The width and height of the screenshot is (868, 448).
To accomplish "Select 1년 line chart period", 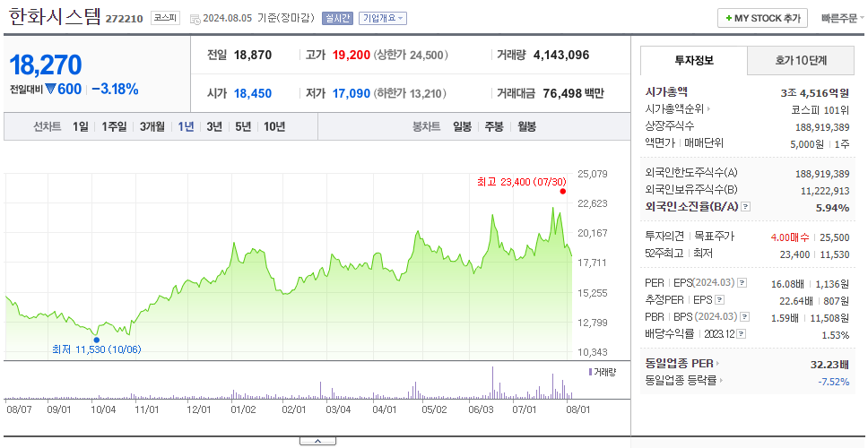I will [x=186, y=126].
